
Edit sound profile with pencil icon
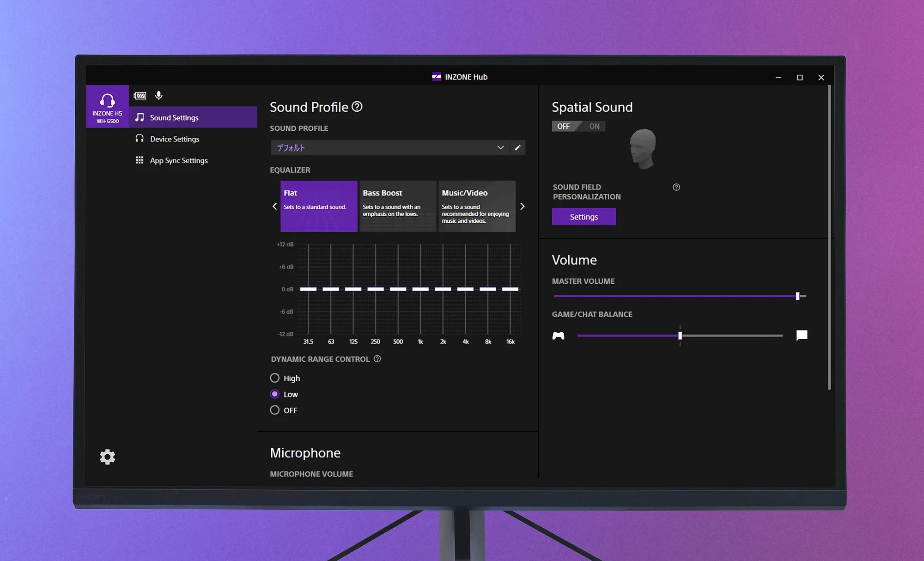[517, 147]
